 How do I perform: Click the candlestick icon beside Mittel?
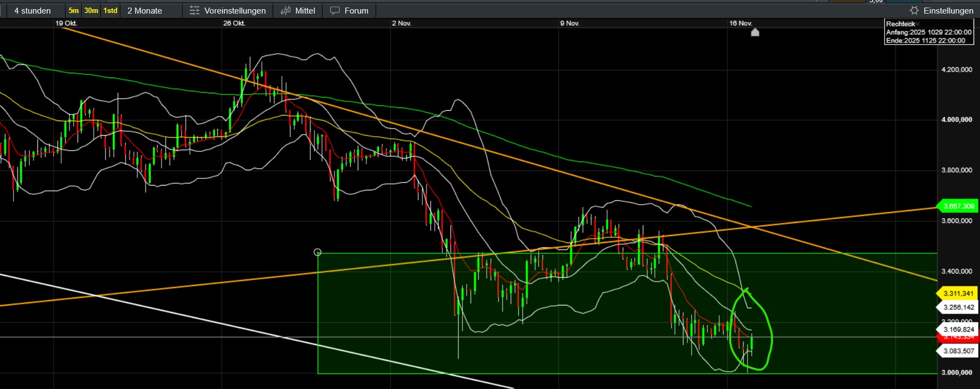click(x=286, y=11)
